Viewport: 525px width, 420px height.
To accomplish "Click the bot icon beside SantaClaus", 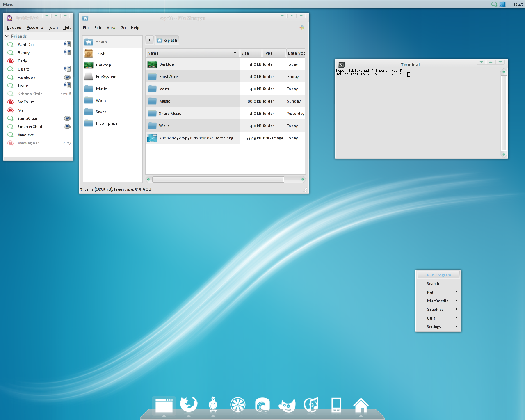I will pyautogui.click(x=67, y=118).
